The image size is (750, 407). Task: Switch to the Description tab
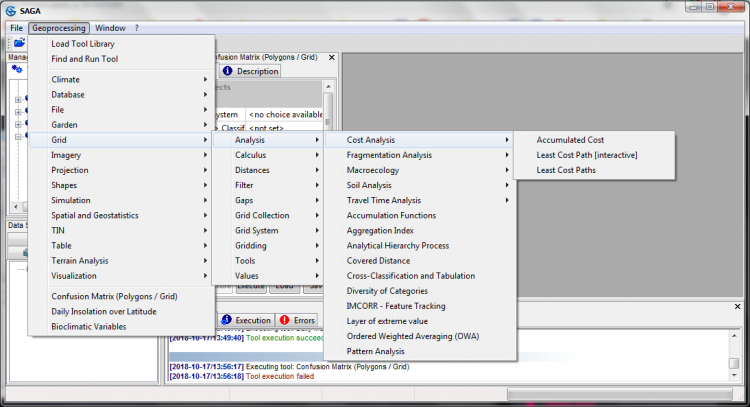(251, 71)
